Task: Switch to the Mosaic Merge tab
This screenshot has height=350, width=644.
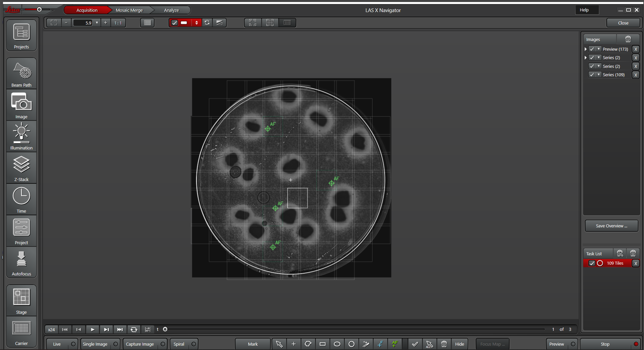Action: click(x=129, y=10)
